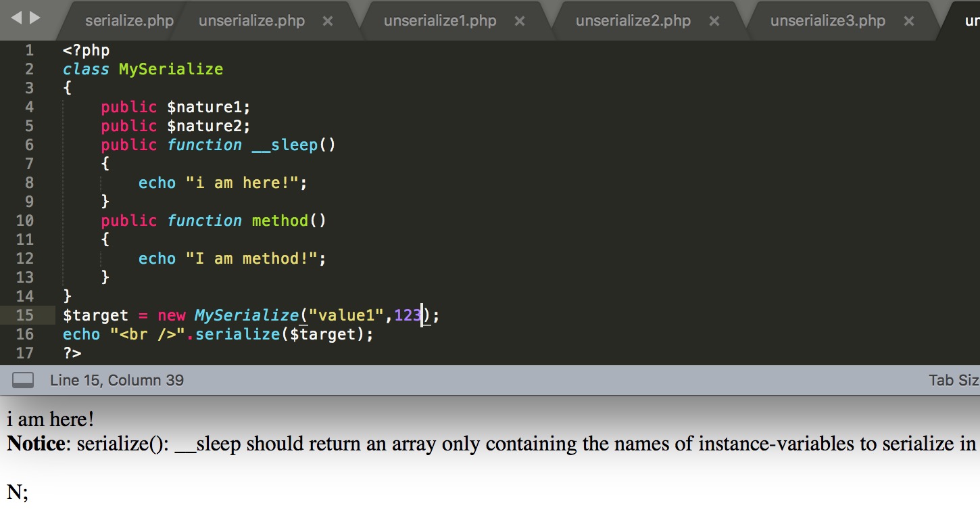980x514 pixels.
Task: Switch to unserialize1.php tab
Action: pyautogui.click(x=440, y=20)
